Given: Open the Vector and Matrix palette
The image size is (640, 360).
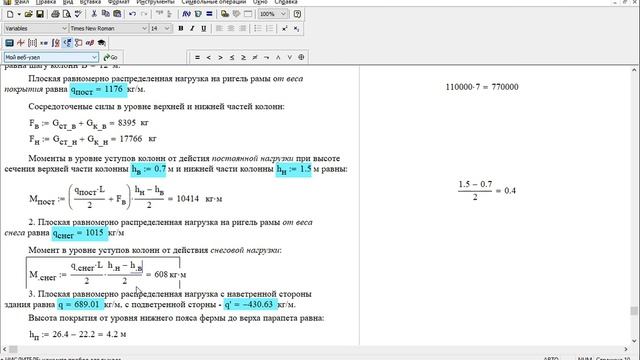Looking at the screenshot, I should pos(32,43).
